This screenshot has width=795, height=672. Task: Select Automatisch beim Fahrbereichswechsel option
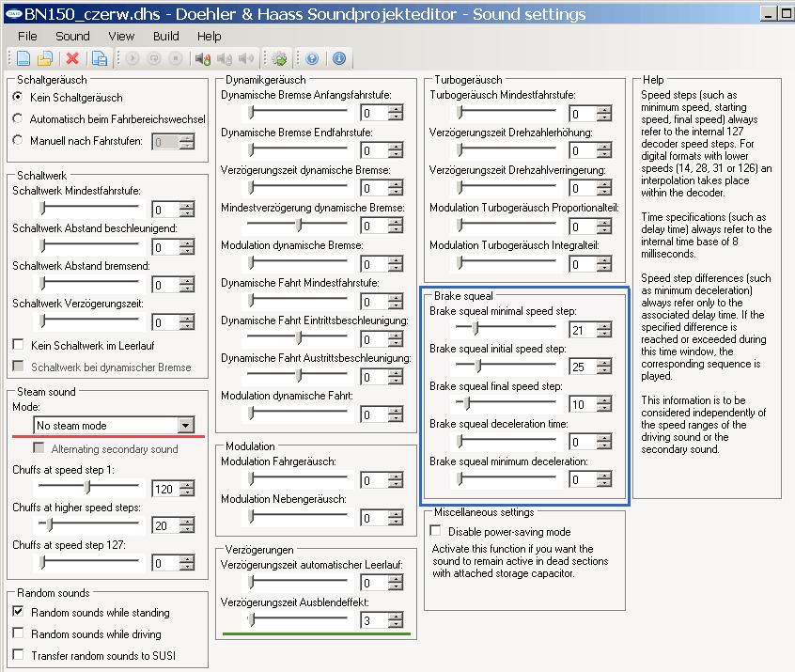click(x=18, y=118)
